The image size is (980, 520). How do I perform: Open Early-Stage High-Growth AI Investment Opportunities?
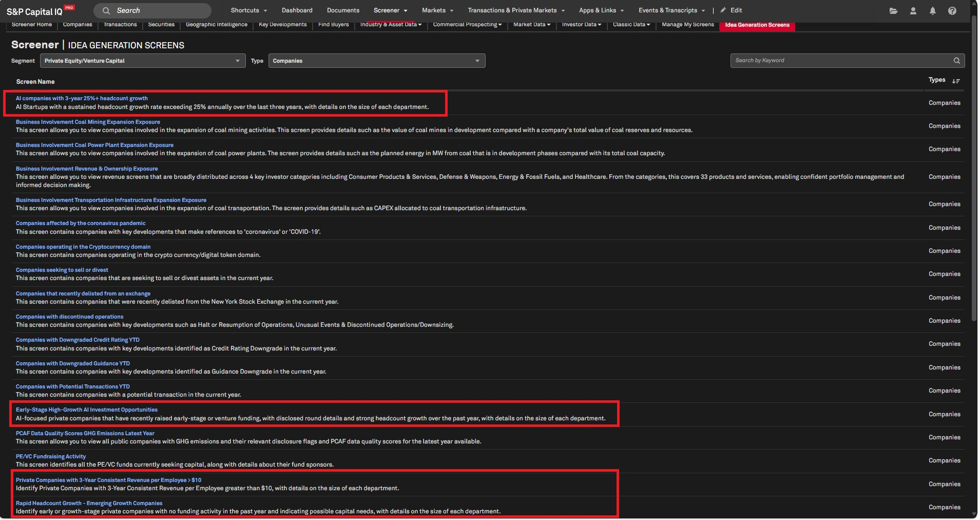point(87,410)
